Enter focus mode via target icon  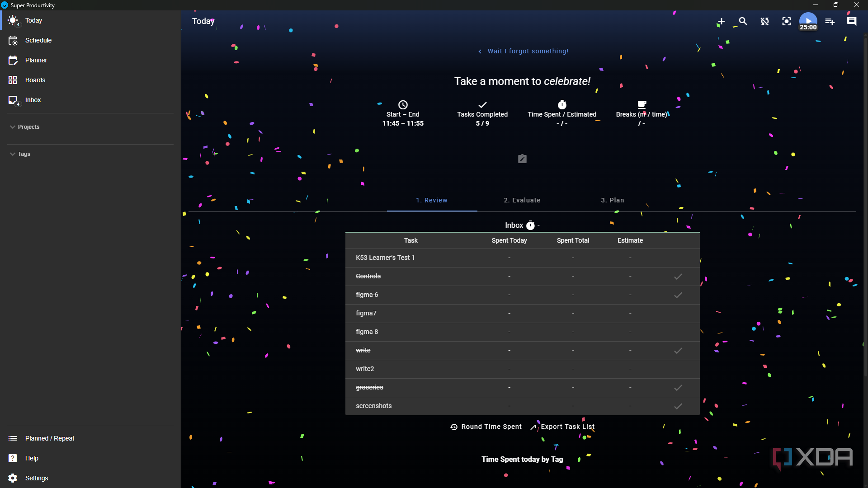pos(787,21)
